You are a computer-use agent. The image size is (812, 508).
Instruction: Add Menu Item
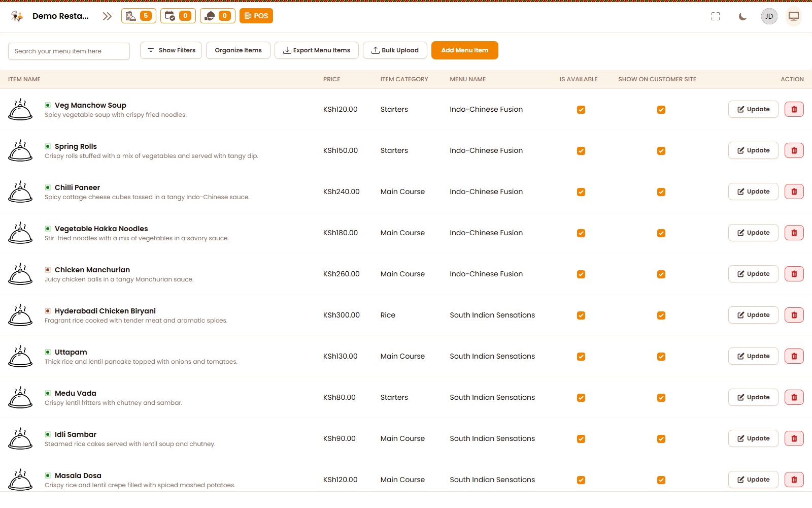[x=465, y=50]
